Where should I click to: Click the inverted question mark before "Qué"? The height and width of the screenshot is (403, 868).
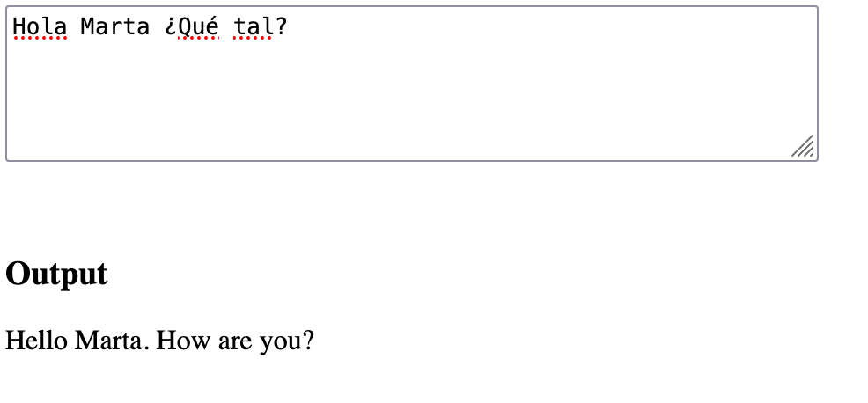(170, 27)
